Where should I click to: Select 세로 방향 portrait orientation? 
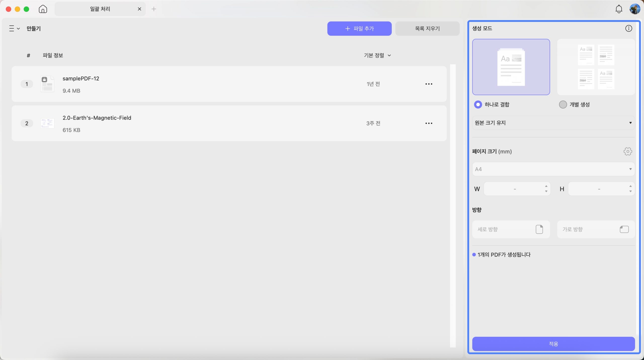[511, 229]
